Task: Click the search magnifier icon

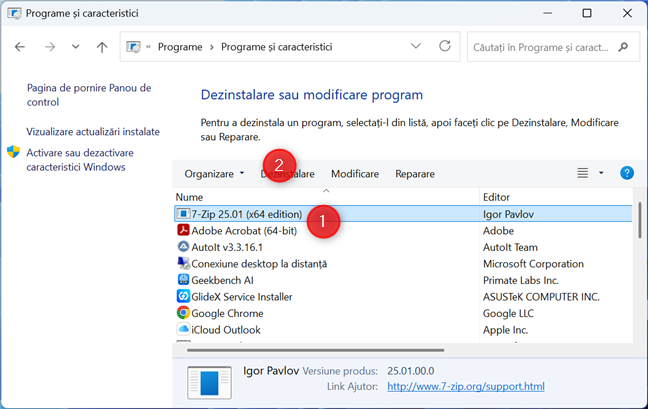Action: tap(623, 47)
